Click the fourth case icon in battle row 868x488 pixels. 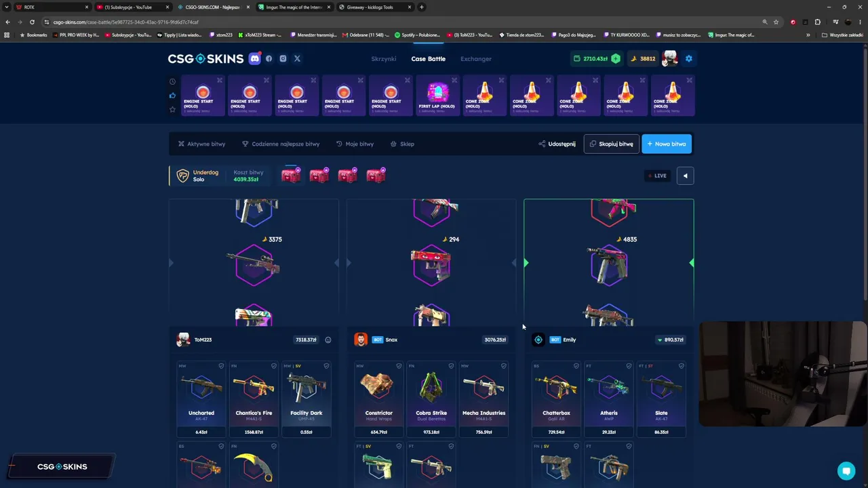point(376,176)
